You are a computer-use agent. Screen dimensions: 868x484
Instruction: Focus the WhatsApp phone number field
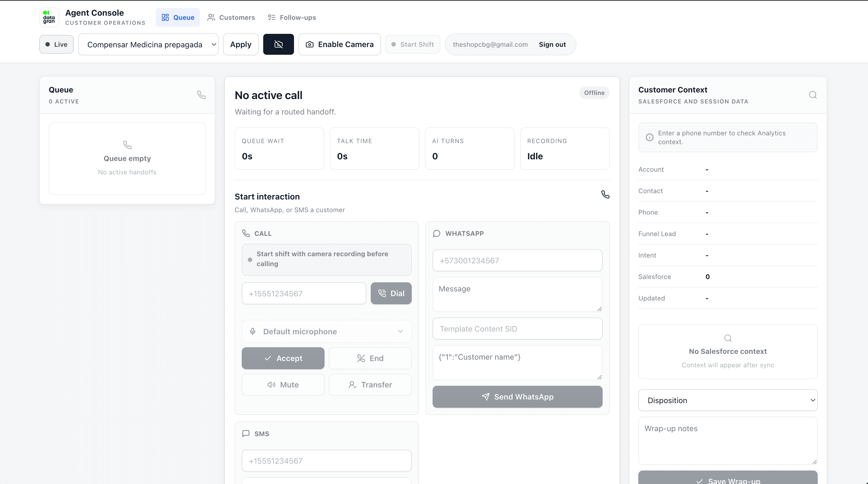tap(517, 260)
